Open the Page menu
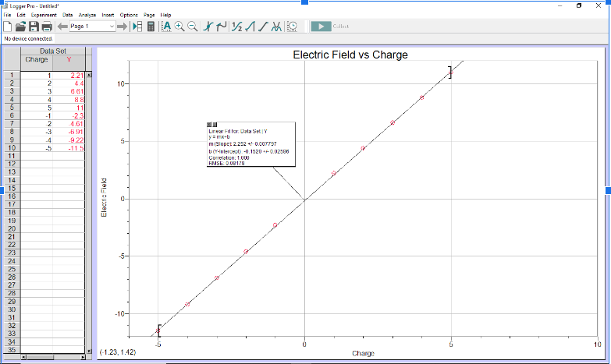 149,15
